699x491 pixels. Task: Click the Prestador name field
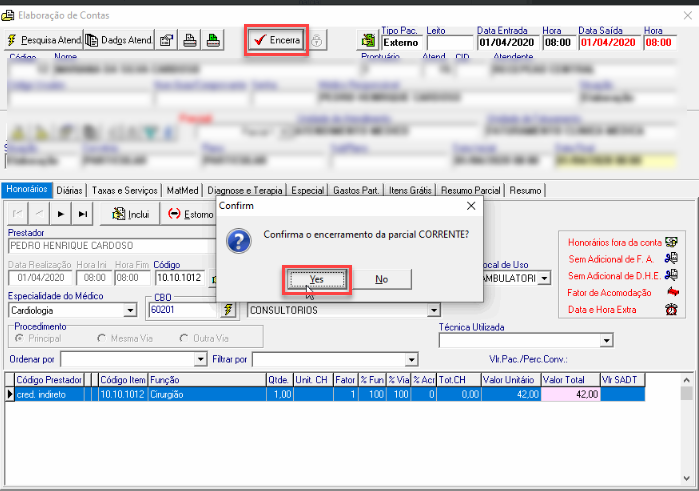pyautogui.click(x=112, y=246)
